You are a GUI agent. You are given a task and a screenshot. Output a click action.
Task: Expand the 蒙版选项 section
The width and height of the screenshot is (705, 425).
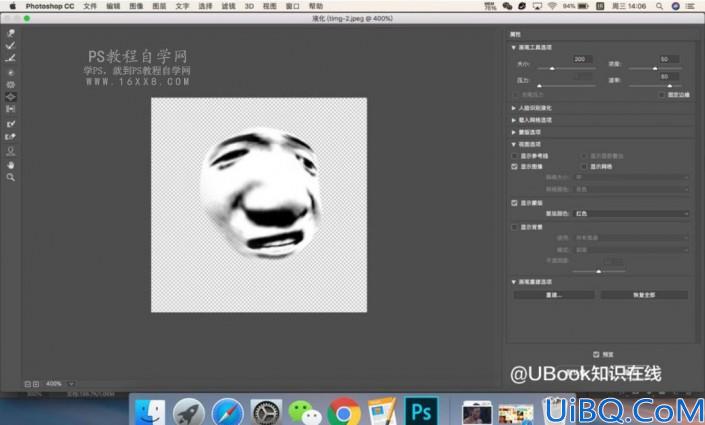(x=513, y=132)
